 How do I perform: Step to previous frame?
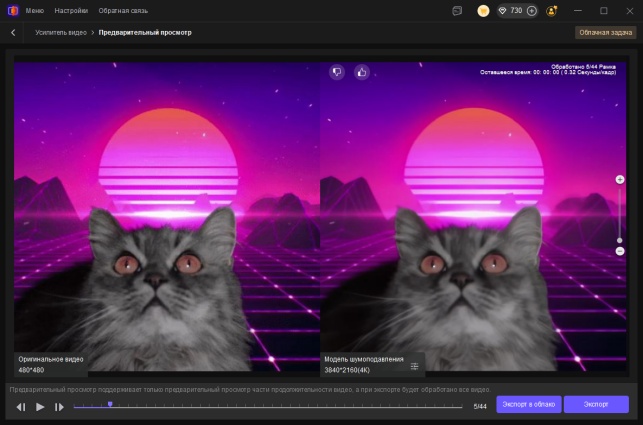tap(21, 407)
